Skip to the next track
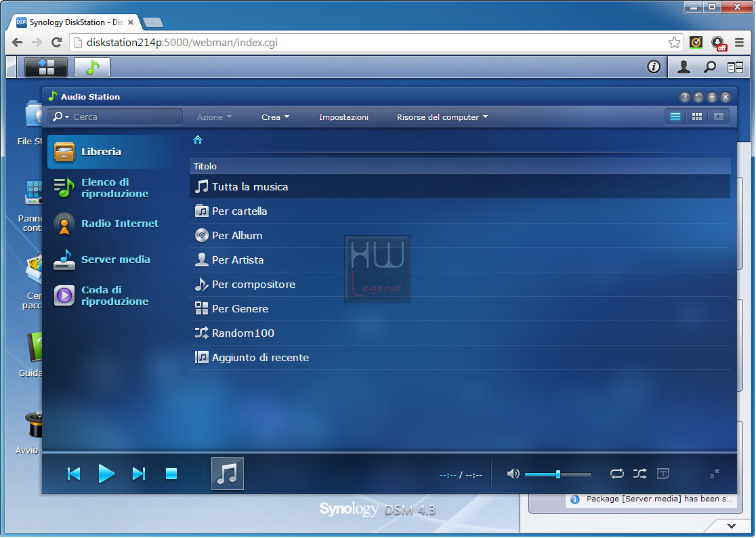 [x=139, y=474]
